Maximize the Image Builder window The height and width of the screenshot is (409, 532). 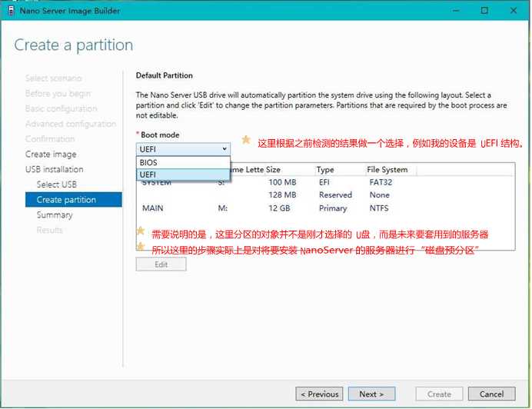[x=484, y=11]
